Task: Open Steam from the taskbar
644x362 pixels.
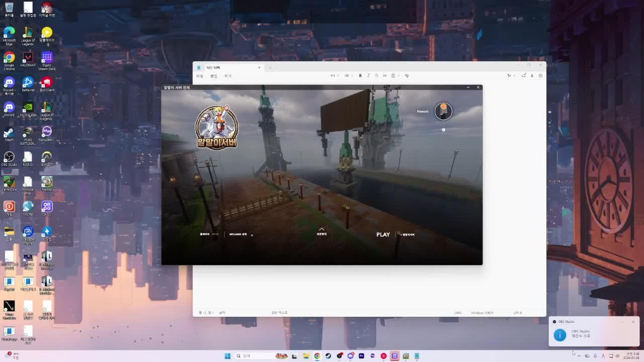Action: click(328, 356)
